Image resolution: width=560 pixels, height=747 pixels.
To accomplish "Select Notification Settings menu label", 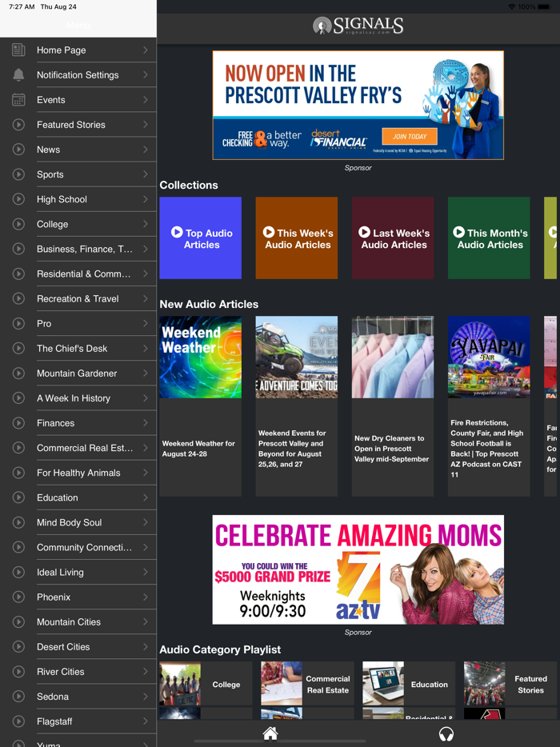I will (78, 75).
